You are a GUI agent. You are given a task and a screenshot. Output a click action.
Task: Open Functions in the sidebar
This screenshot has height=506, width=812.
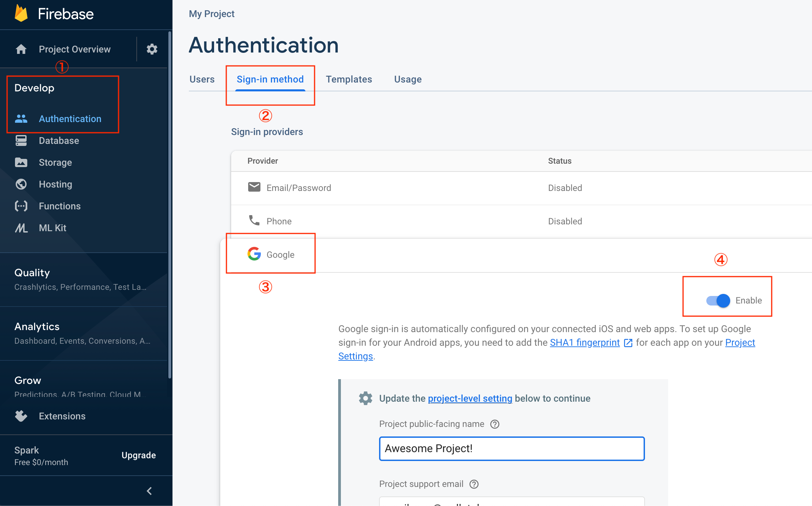60,206
